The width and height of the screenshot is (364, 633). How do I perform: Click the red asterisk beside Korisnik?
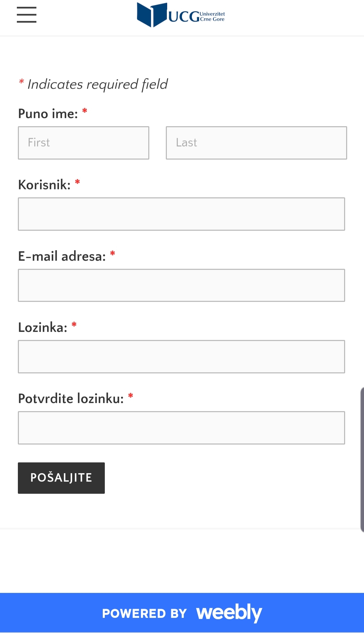tap(78, 182)
